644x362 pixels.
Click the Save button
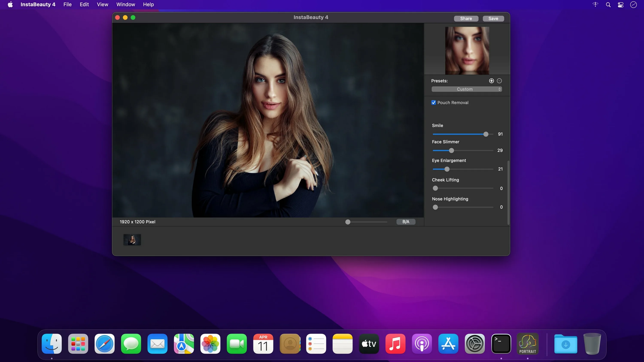493,18
